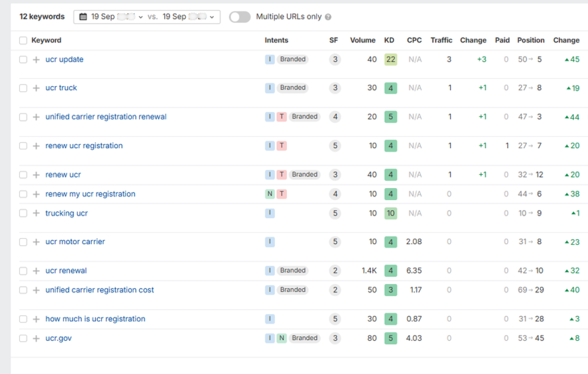Sort table by Traffic column
Viewport: 588px width, 374px height.
[x=441, y=40]
